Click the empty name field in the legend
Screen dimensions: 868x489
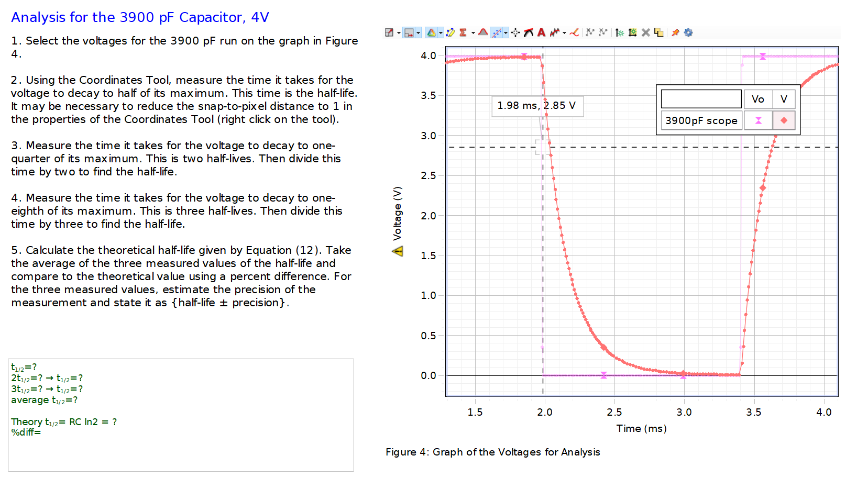pos(701,99)
